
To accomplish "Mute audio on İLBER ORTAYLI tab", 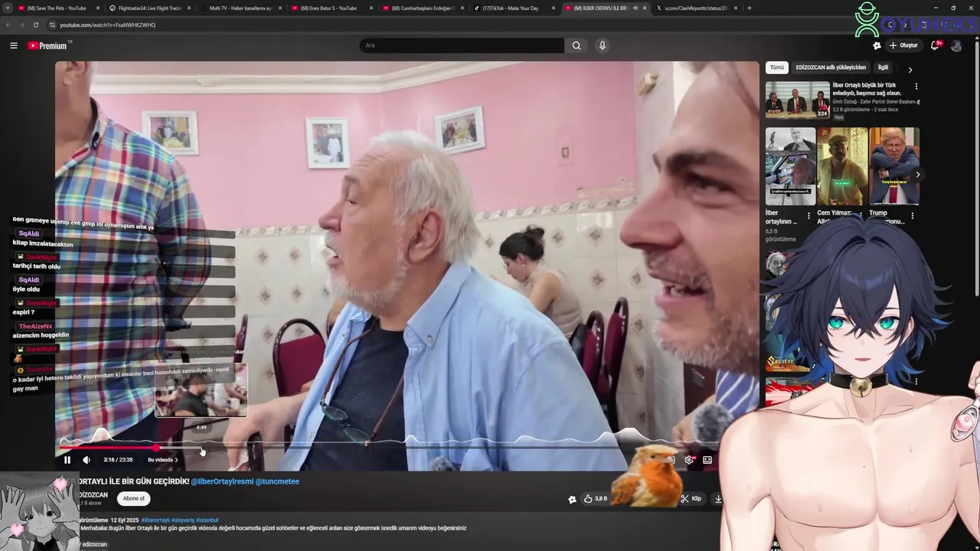I will click(x=635, y=8).
